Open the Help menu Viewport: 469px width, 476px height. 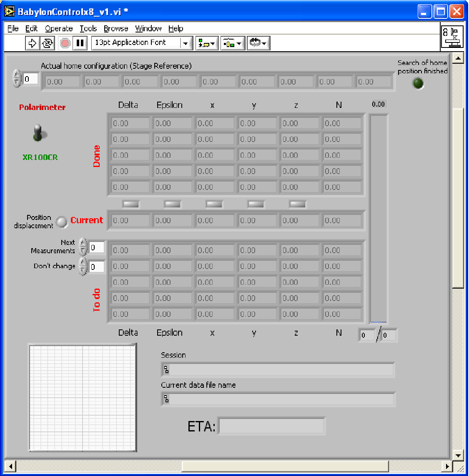pos(176,29)
